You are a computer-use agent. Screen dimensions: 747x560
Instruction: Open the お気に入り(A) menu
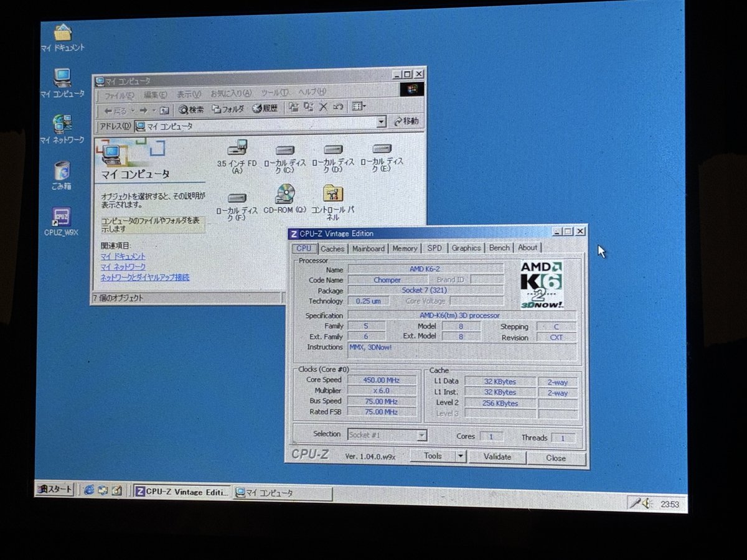click(230, 94)
